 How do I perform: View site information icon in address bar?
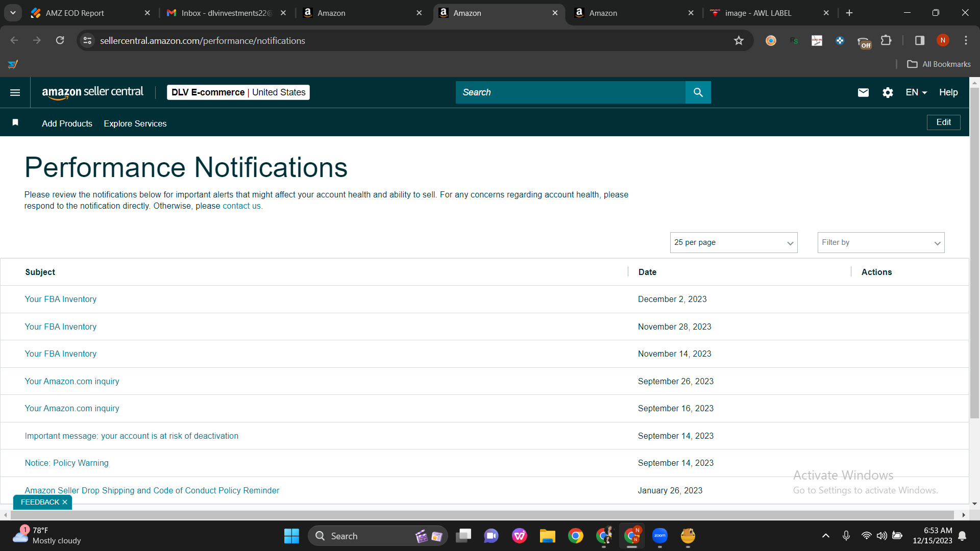[x=88, y=40]
